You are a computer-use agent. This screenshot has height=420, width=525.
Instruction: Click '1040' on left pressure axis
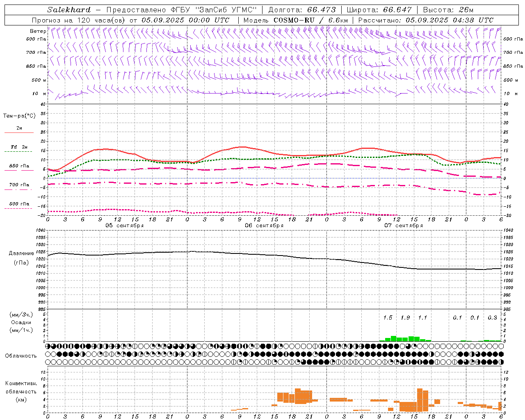40,230
